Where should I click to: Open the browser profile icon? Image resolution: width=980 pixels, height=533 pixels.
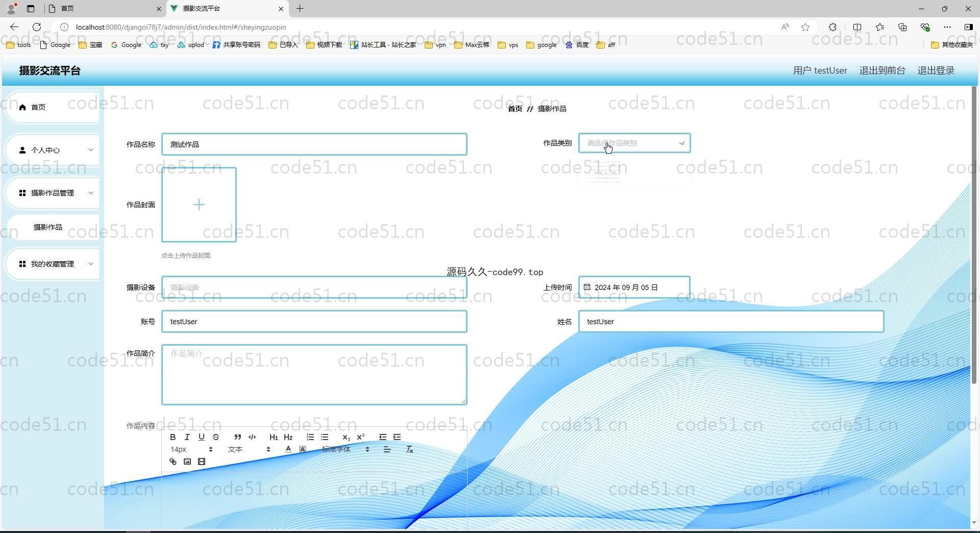pos(11,9)
